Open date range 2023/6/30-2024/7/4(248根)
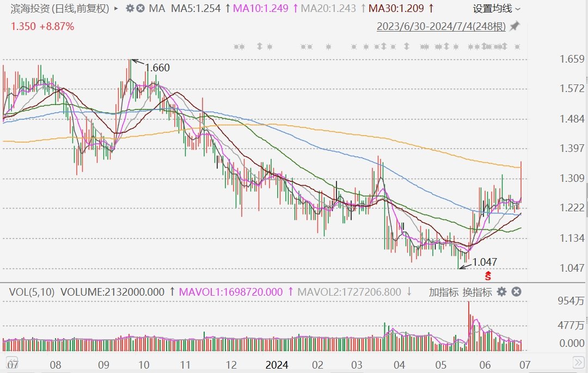Image resolution: width=588 pixels, height=373 pixels. [x=442, y=26]
